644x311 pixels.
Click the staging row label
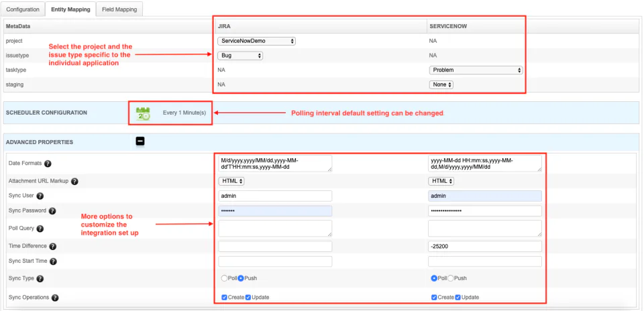pyautogui.click(x=15, y=84)
